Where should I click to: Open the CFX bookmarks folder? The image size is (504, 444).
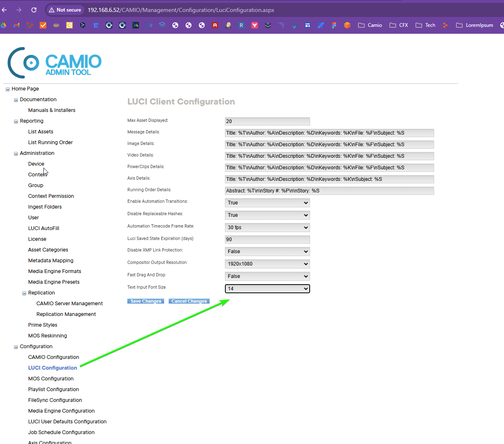coord(399,25)
